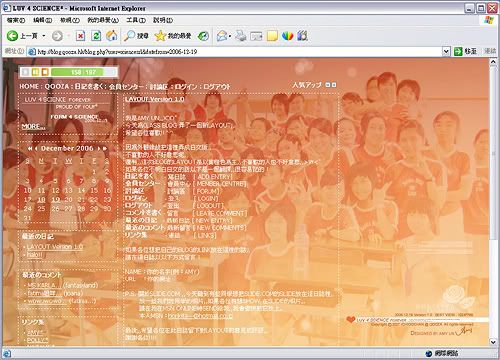Open Search with the magnifying glass icon
This screenshot has height=360, width=500.
[136, 36]
